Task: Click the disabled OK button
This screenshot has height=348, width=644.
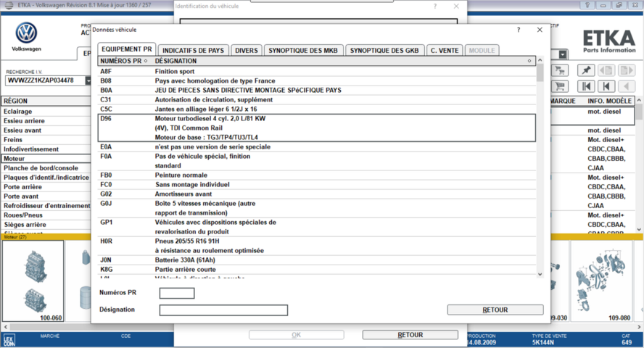Action: 296,335
